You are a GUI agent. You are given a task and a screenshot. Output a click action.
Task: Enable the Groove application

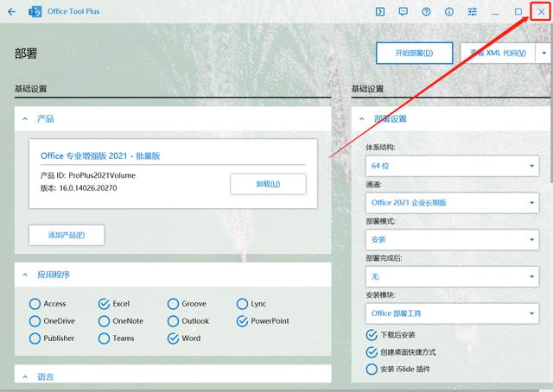173,304
